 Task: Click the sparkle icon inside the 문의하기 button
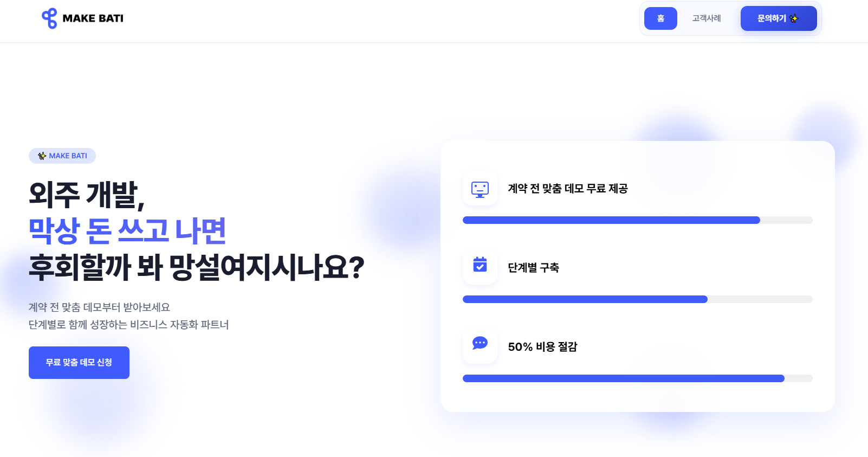(794, 18)
